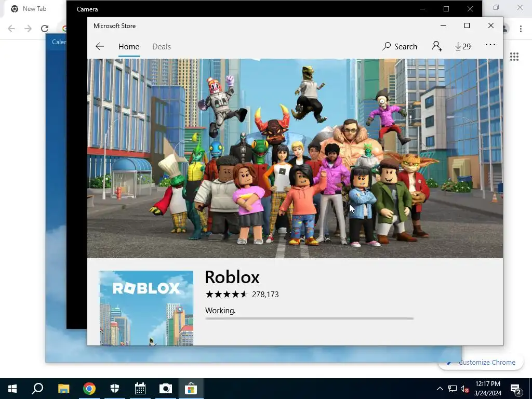532x399 pixels.
Task: Click the Chrome New Tab tab
Action: coord(34,9)
